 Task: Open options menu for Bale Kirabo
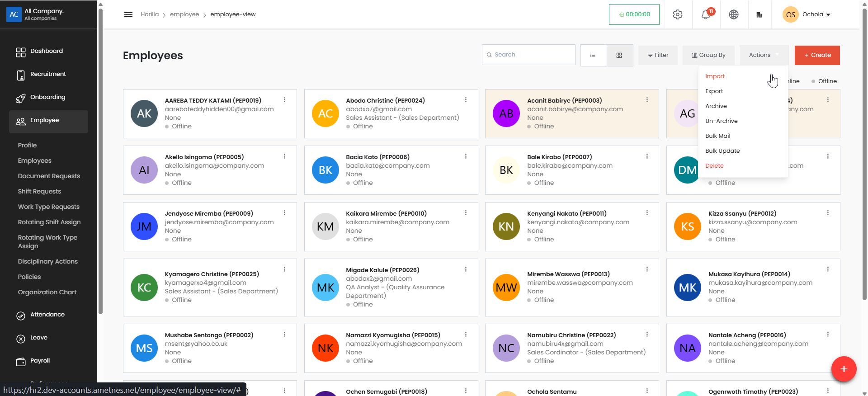coord(647,156)
